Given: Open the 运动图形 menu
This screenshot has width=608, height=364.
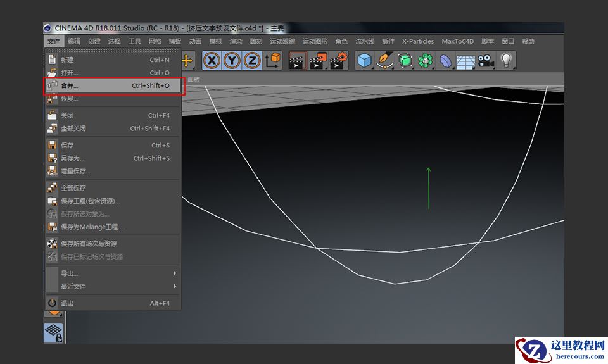Looking at the screenshot, I should point(315,41).
